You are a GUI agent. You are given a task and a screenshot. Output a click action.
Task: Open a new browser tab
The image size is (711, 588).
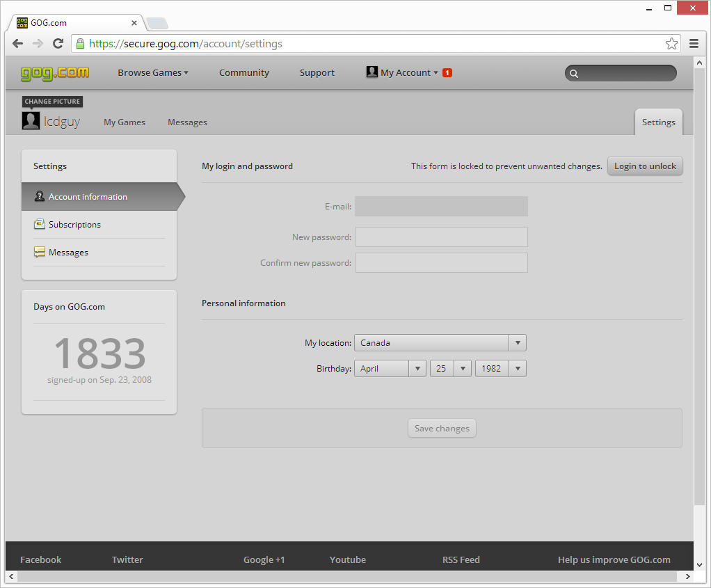(157, 23)
